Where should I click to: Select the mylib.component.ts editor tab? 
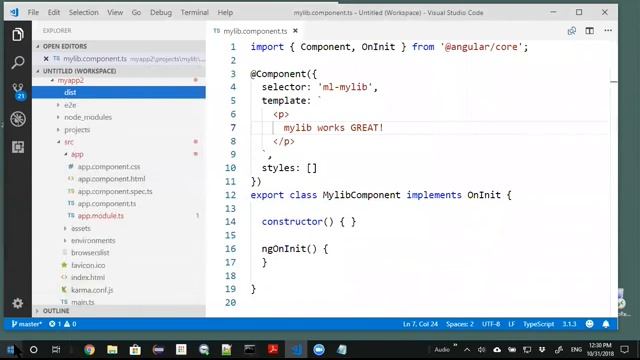[x=255, y=31]
